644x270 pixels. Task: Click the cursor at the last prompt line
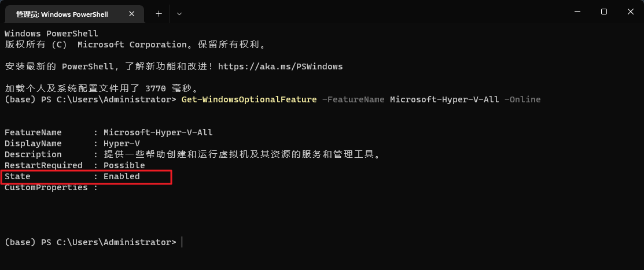point(182,242)
